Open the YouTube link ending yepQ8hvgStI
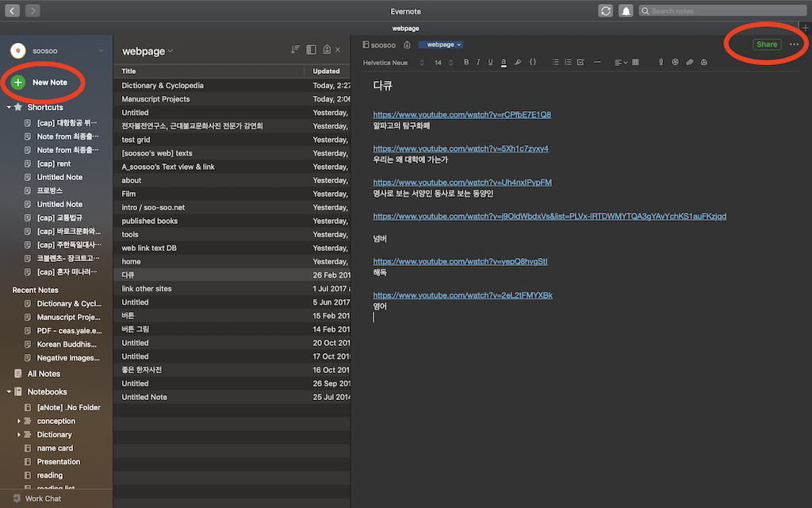Screen dimensions: 812x508 (x=460, y=261)
